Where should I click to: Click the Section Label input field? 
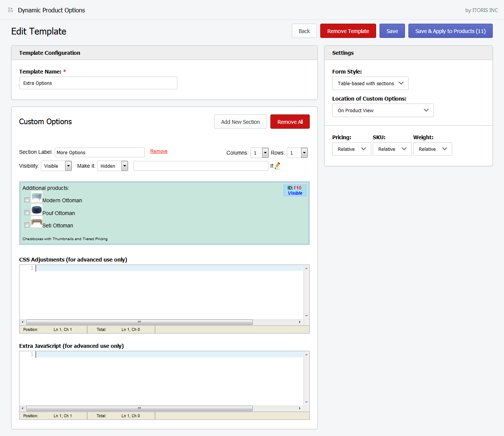coord(100,152)
